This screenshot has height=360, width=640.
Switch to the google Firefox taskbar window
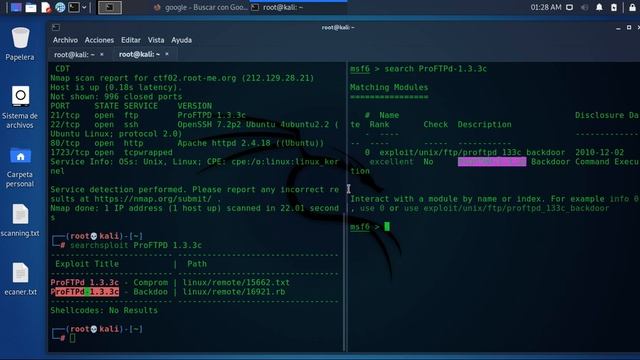click(200, 7)
